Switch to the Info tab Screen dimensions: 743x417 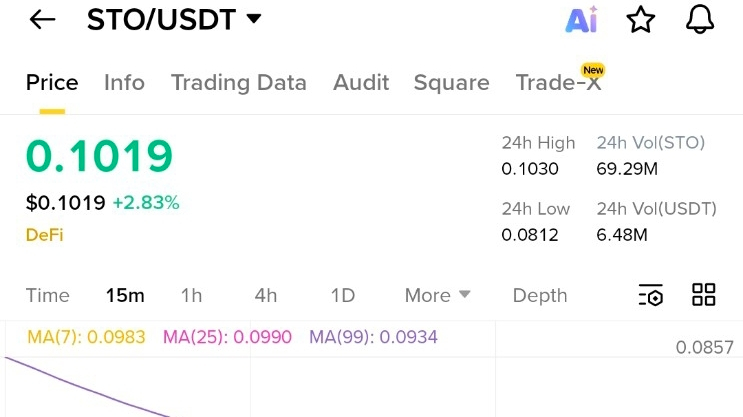124,83
